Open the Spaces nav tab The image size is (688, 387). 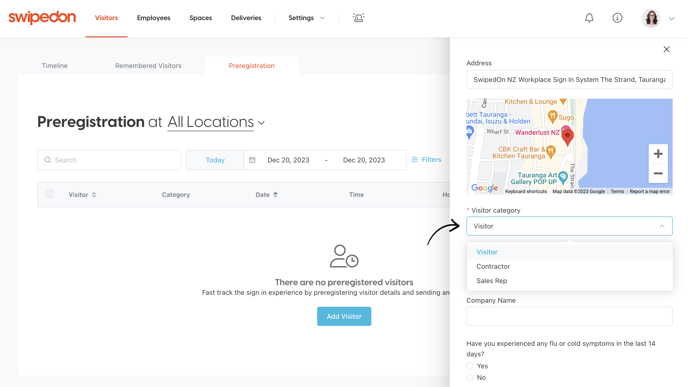click(x=201, y=18)
